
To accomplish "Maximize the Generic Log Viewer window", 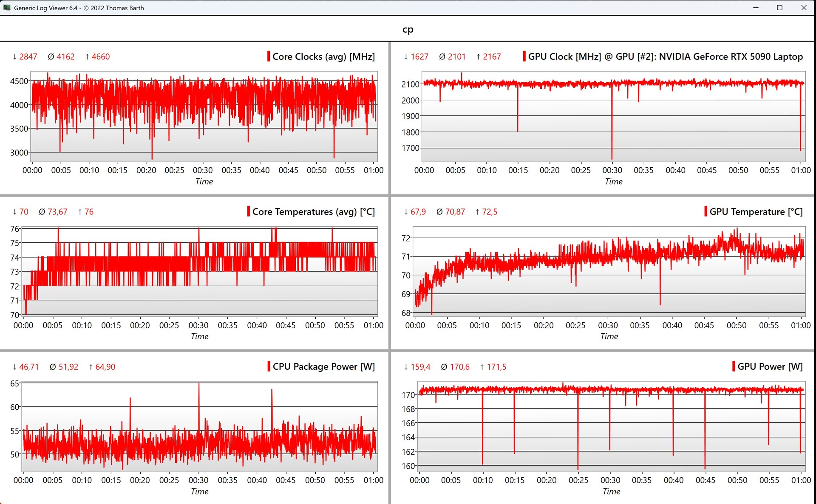I will (779, 8).
